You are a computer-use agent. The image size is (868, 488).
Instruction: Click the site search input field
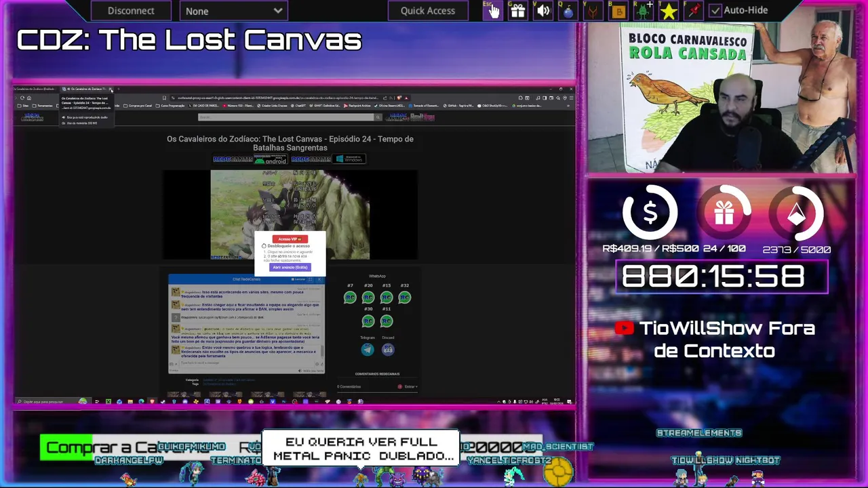pyautogui.click(x=286, y=117)
